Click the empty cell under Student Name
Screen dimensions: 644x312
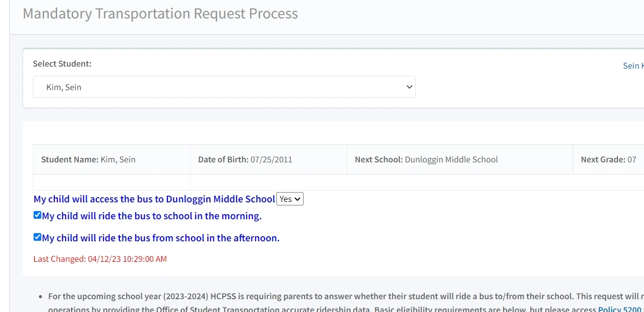click(x=112, y=182)
